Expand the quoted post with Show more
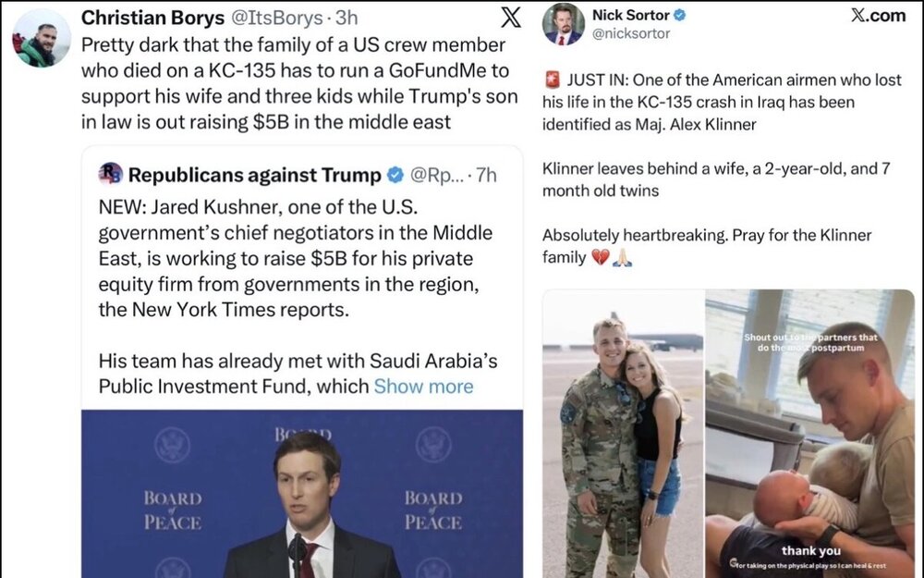Image resolution: width=924 pixels, height=578 pixels. [x=423, y=386]
